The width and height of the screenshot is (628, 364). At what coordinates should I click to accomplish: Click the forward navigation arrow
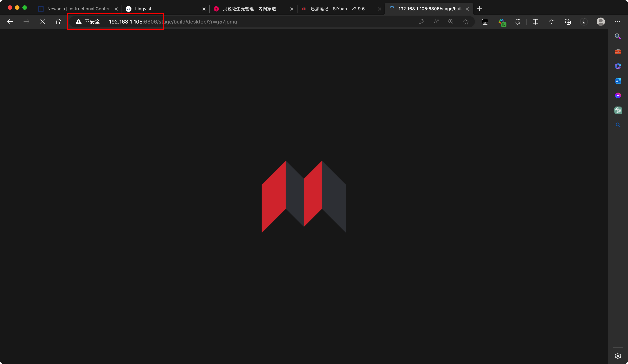(x=26, y=22)
